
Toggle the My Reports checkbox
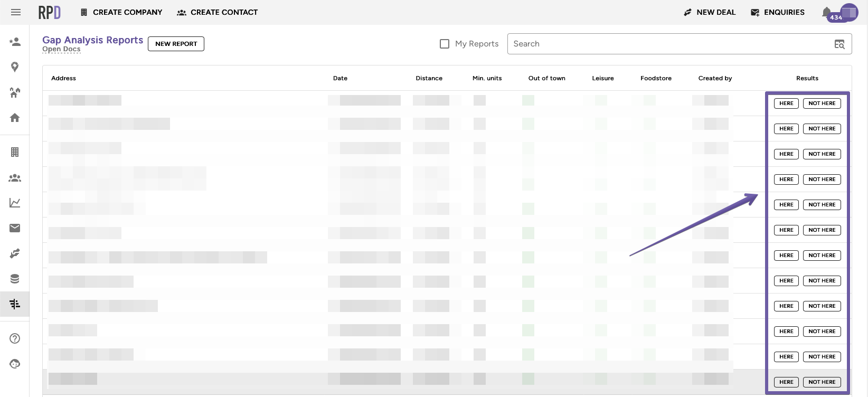click(445, 44)
